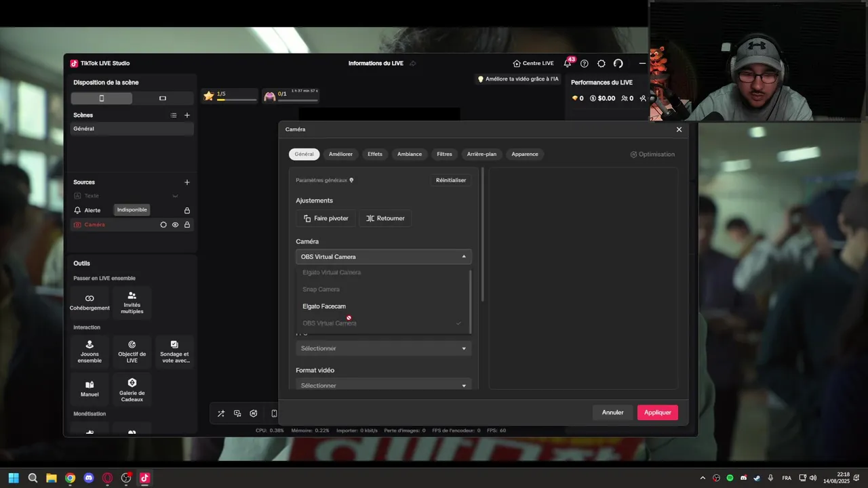868x488 pixels.
Task: Click Retourner button
Action: [x=385, y=218]
